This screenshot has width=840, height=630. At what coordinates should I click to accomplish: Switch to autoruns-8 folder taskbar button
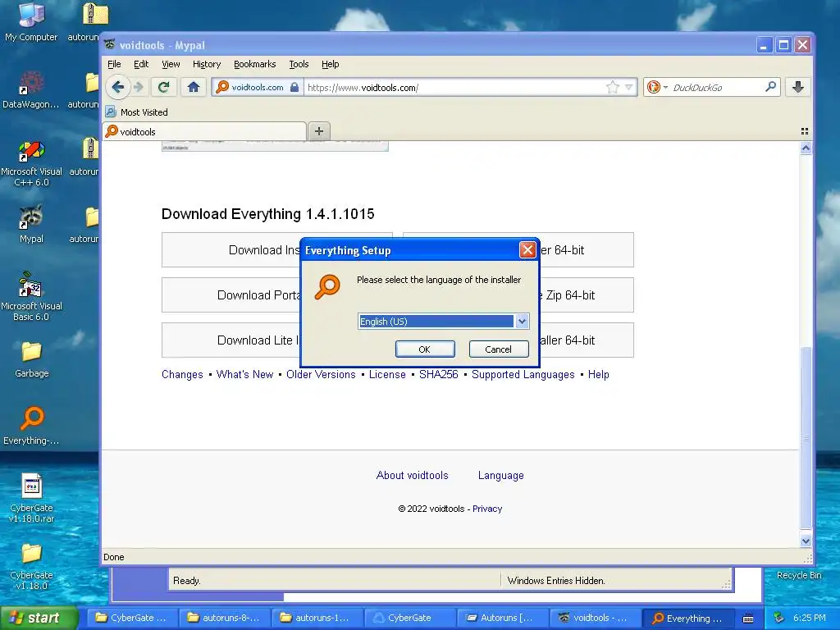click(225, 618)
